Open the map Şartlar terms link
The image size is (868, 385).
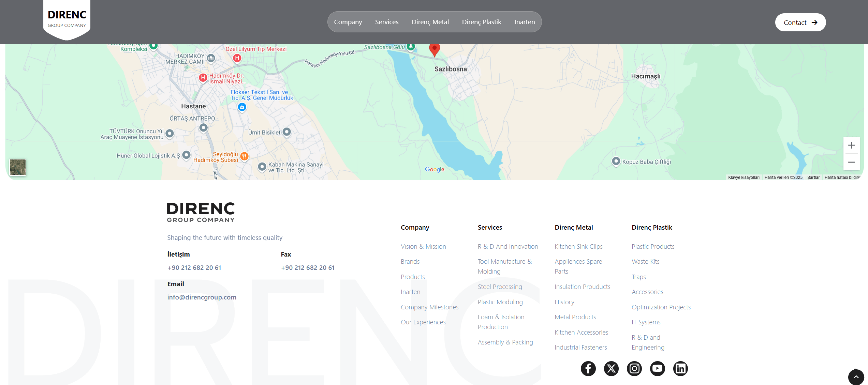pyautogui.click(x=813, y=178)
